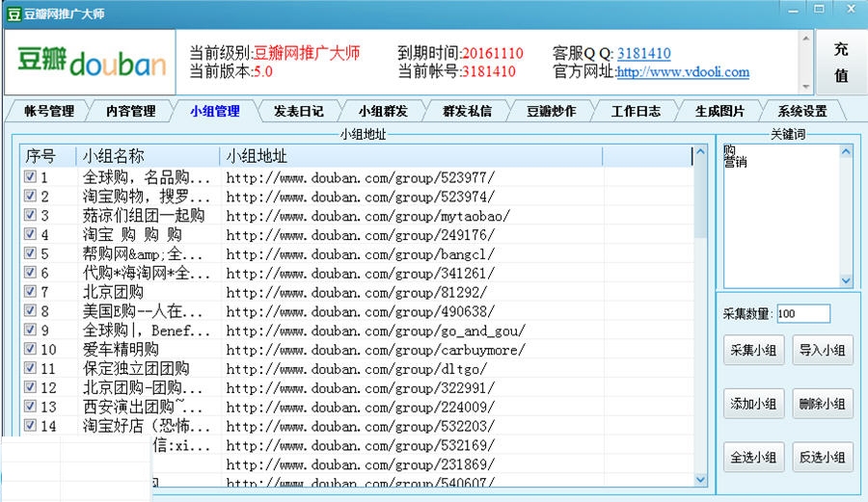Select group name 全球购|, Benef...
868x502 pixels.
point(147,330)
